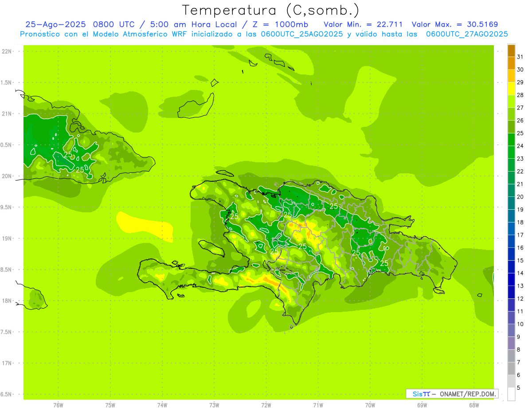
Task: Click the '0600UTC_27AGO2025' valid-until timestamp
Action: [x=467, y=34]
